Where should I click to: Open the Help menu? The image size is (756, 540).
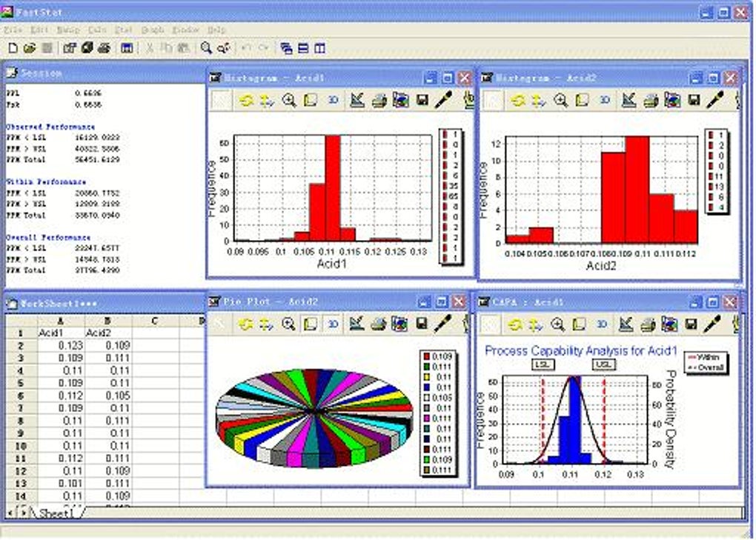pos(216,30)
